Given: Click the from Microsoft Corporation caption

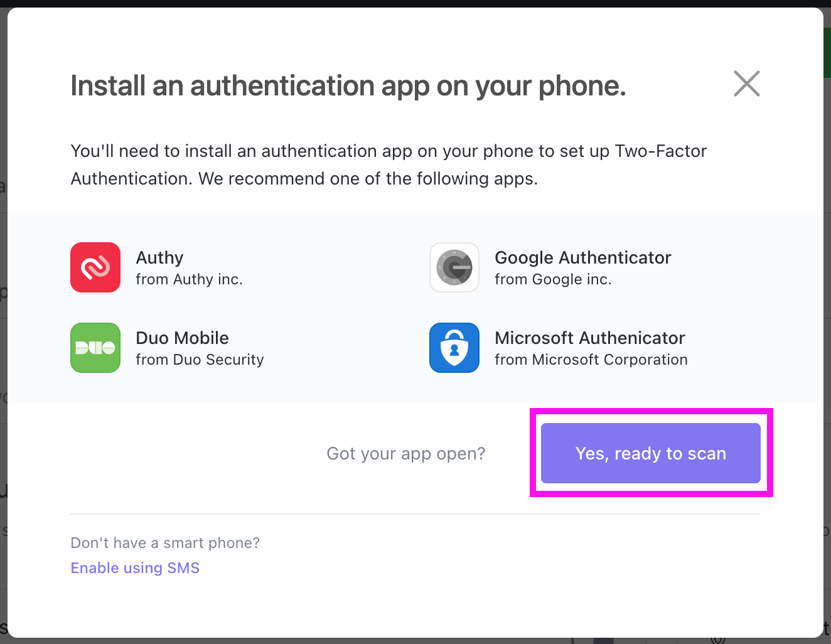Looking at the screenshot, I should point(591,360).
